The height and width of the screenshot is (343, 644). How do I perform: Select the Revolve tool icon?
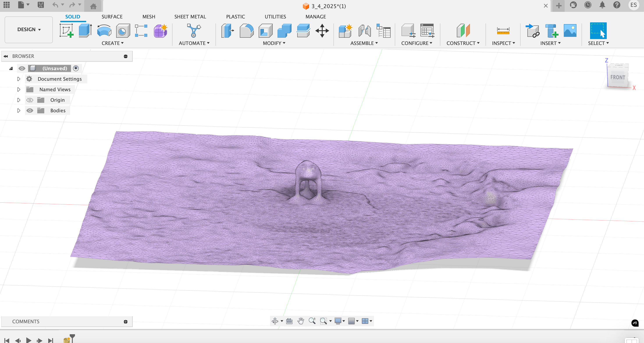pyautogui.click(x=104, y=31)
